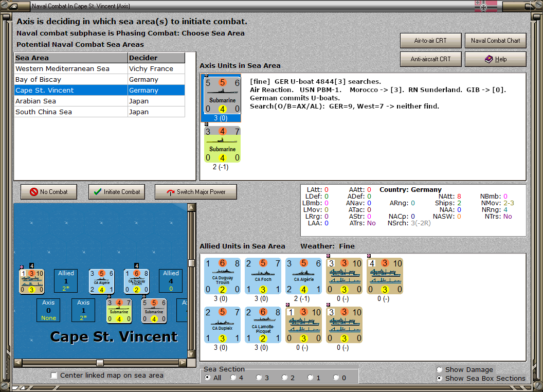This screenshot has height=392, width=543.
Task: Click the map's horizontal scrollbar thumb
Action: tap(100, 363)
